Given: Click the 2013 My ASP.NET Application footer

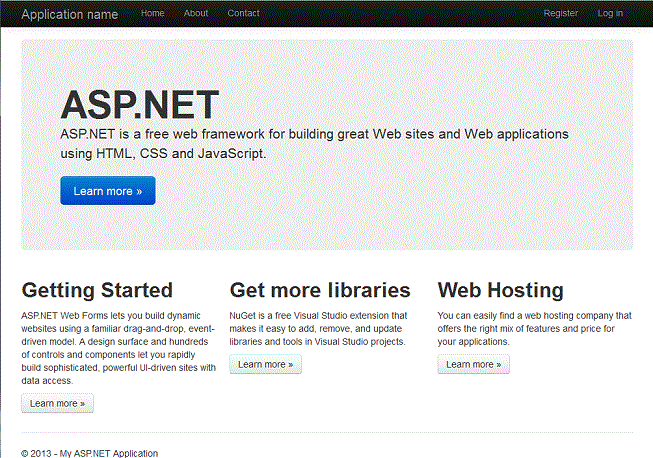Looking at the screenshot, I should pyautogui.click(x=90, y=453).
